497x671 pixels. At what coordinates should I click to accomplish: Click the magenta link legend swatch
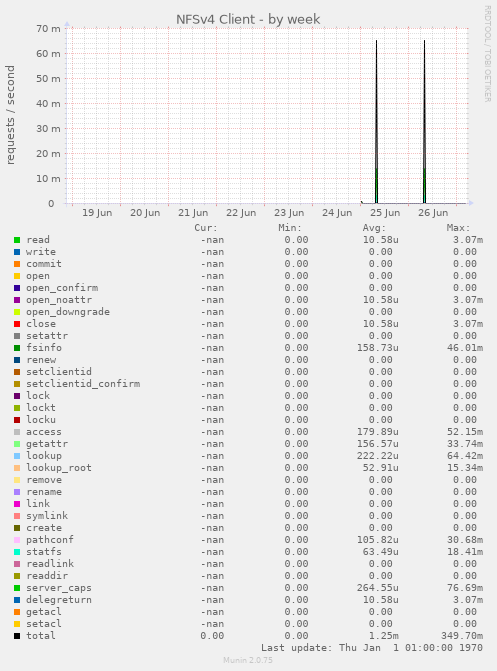tap(17, 504)
